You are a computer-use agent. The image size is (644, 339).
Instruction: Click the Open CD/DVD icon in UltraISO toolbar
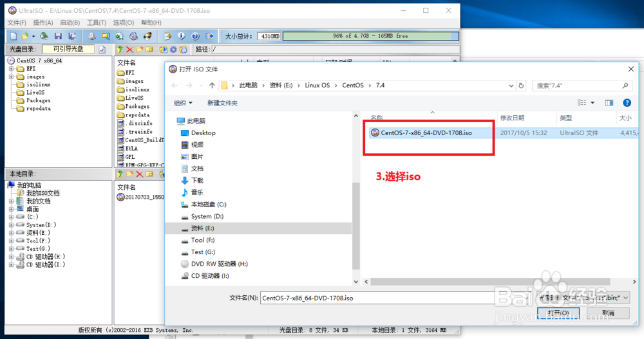tap(44, 36)
